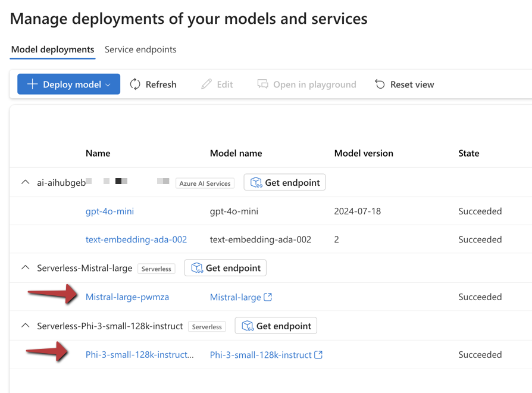Click the plus icon on Deploy model
Image resolution: width=532 pixels, height=393 pixels.
(32, 85)
